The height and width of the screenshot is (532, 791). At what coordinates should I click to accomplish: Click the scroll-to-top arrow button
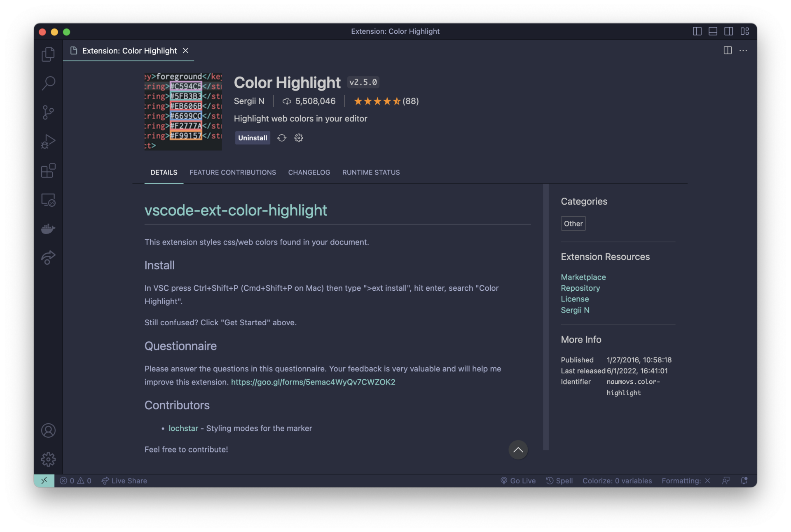pos(518,450)
